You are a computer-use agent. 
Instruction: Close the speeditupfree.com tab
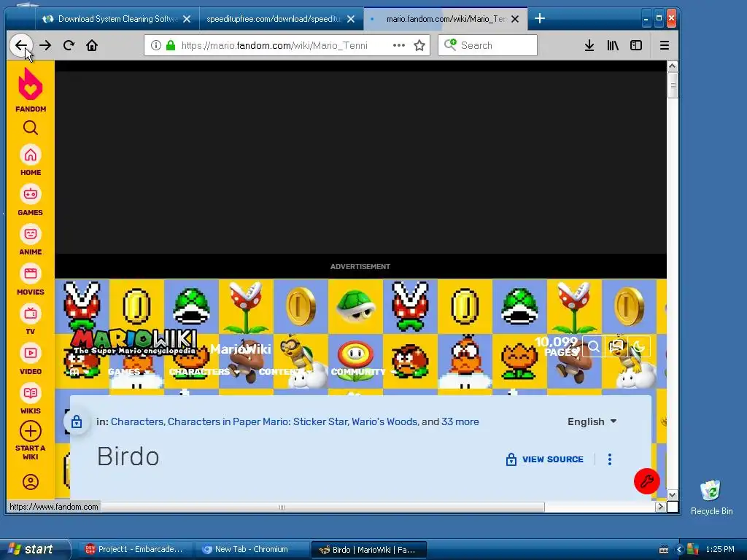click(351, 19)
